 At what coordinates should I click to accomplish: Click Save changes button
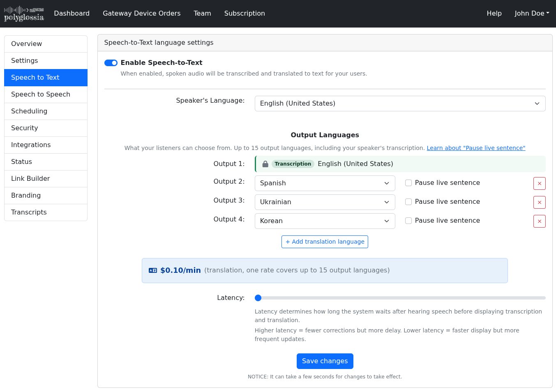pos(325,361)
